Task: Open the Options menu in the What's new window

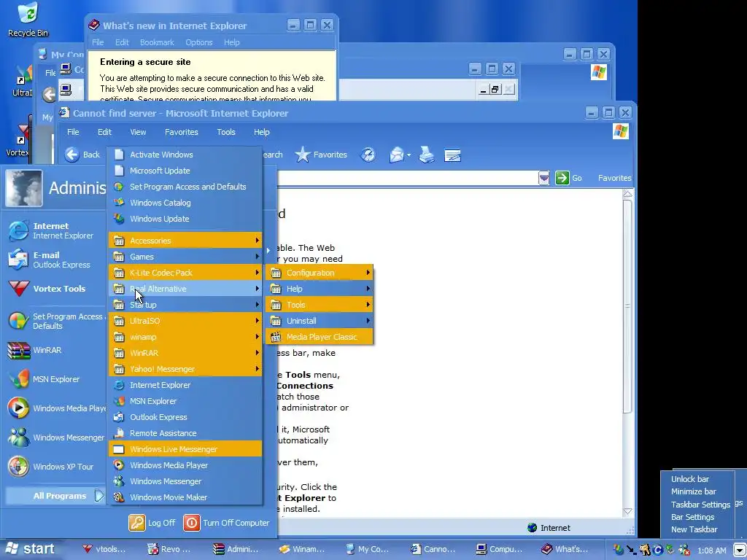Action: 198,42
